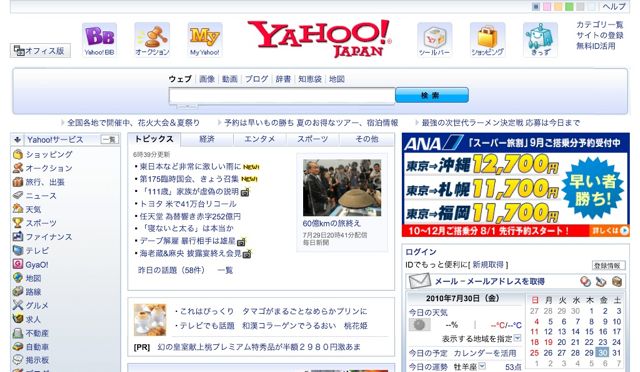Click the mail envelope icon
Image resolution: width=640 pixels, height=372 pixels.
pyautogui.click(x=420, y=281)
